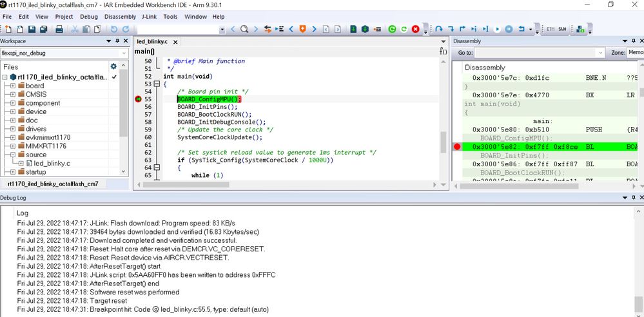Close the Workspace panel
The height and width of the screenshot is (317, 644).
coord(125,41)
